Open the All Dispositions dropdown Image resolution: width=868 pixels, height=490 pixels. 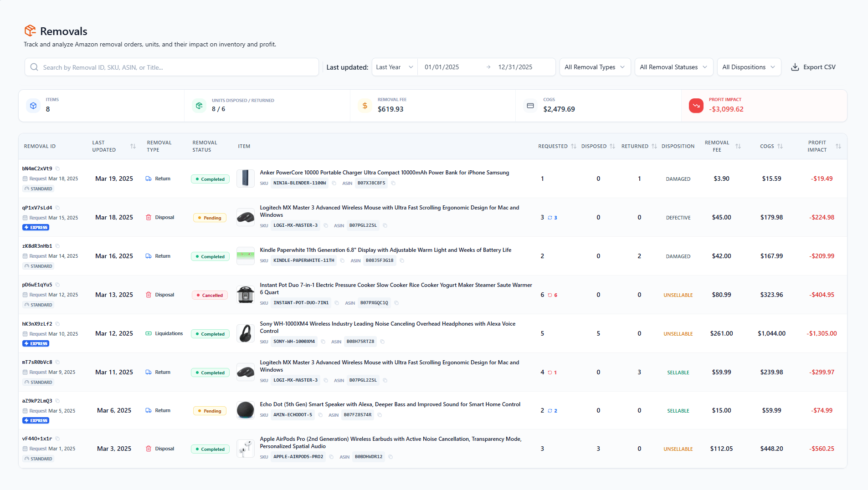point(748,67)
